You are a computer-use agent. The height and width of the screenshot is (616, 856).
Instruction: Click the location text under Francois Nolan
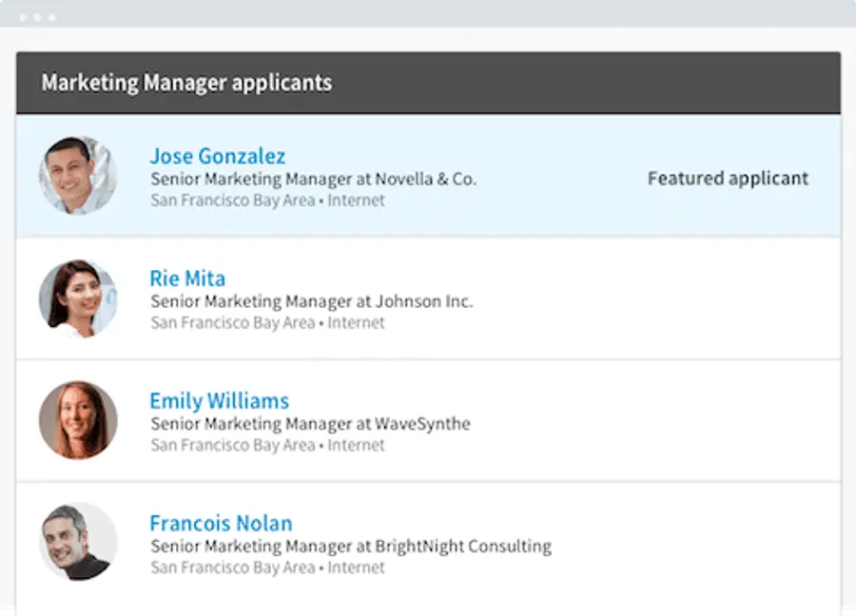[x=267, y=568]
